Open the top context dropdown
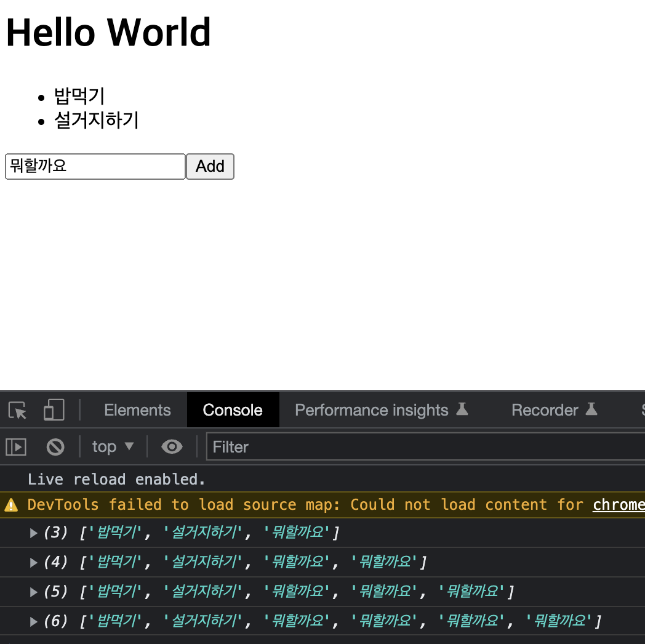645x644 pixels. [113, 446]
